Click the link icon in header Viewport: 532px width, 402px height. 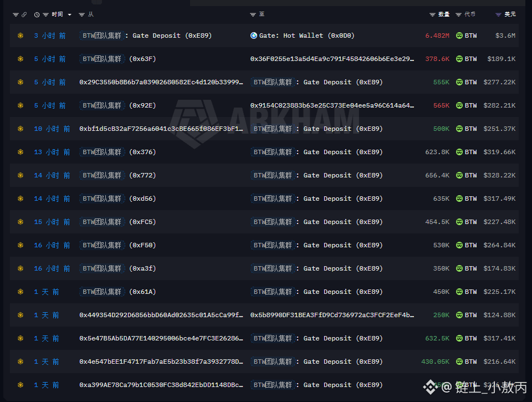pyautogui.click(x=24, y=14)
